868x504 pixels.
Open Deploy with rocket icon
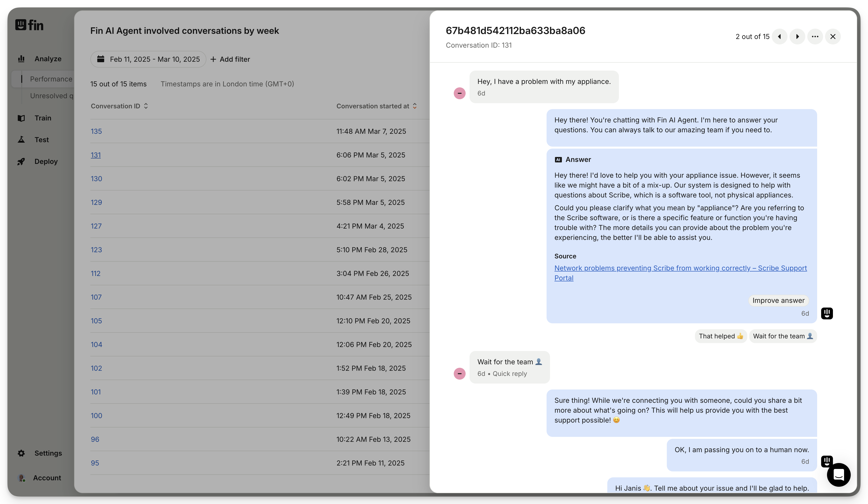(x=45, y=161)
